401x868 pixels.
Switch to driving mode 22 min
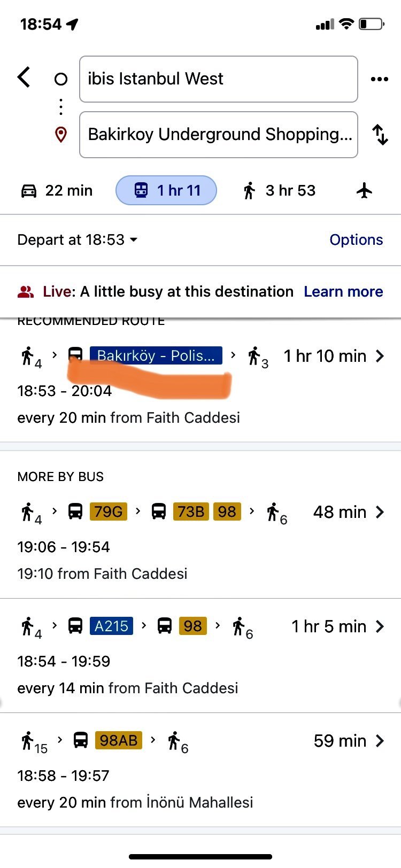(57, 190)
